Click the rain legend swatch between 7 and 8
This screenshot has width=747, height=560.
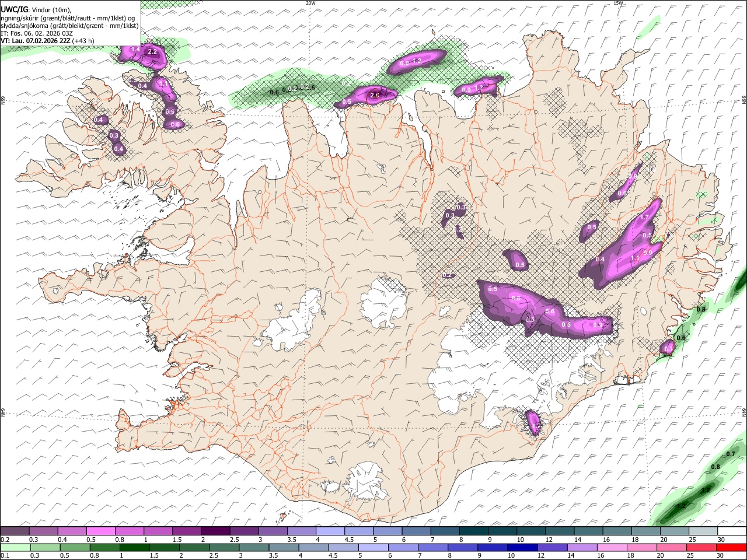(432, 548)
